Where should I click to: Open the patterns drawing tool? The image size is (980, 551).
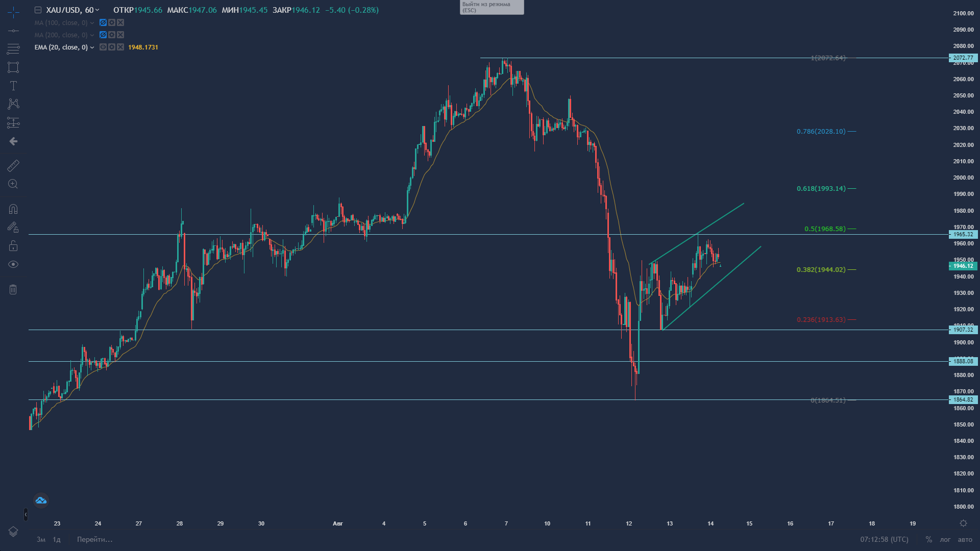pos(13,104)
